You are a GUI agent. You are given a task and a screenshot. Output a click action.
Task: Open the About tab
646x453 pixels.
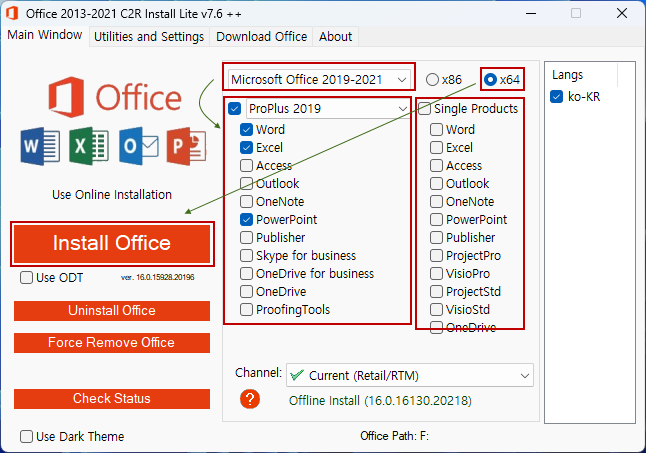(x=335, y=37)
